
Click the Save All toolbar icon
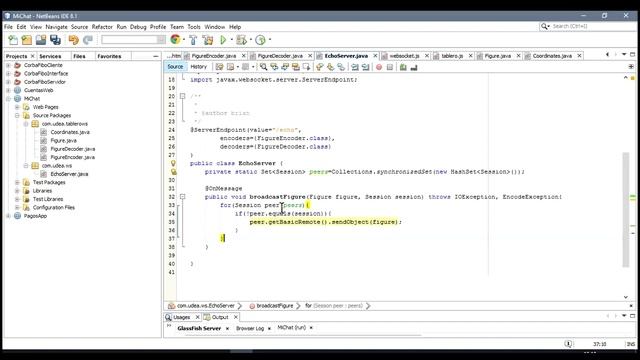[x=55, y=40]
